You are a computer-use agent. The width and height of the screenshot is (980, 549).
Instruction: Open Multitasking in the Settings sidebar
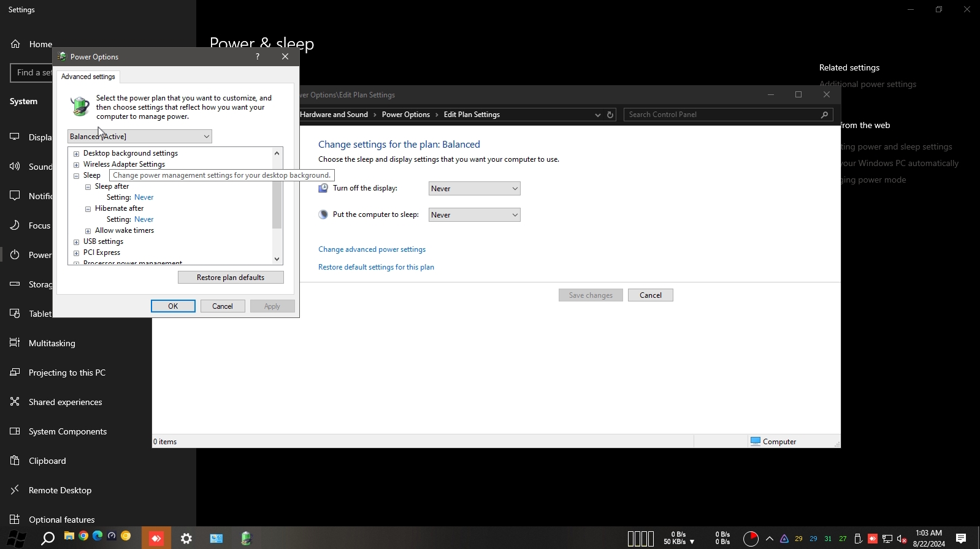52,343
